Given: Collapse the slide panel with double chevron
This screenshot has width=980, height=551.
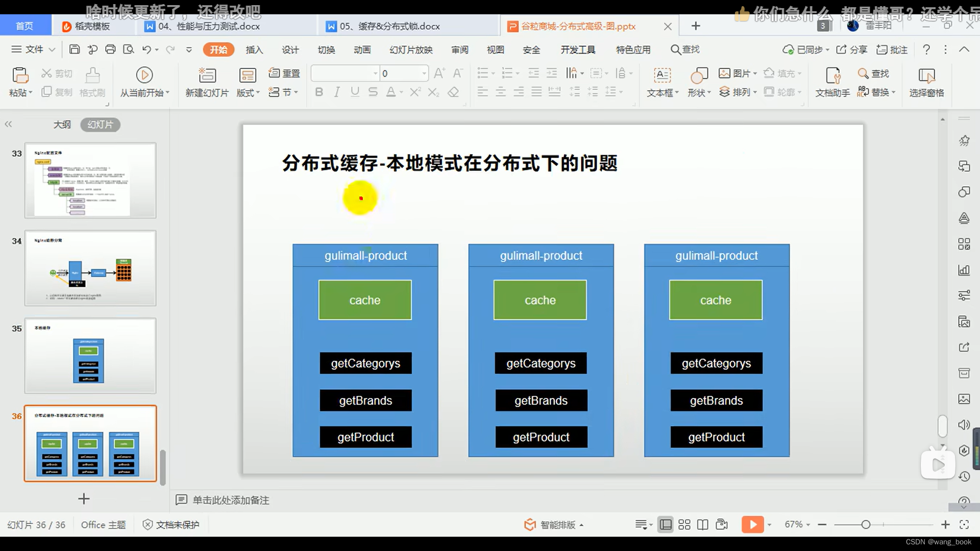Looking at the screenshot, I should click(8, 124).
